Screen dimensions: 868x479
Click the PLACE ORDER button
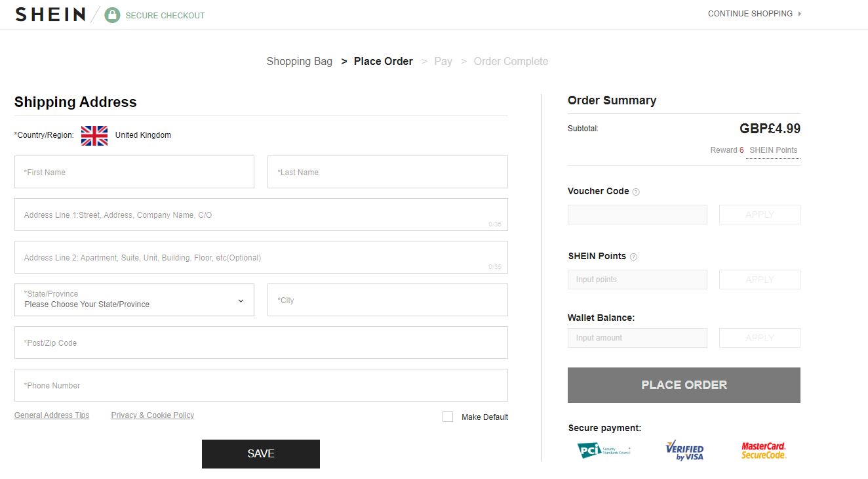click(684, 385)
